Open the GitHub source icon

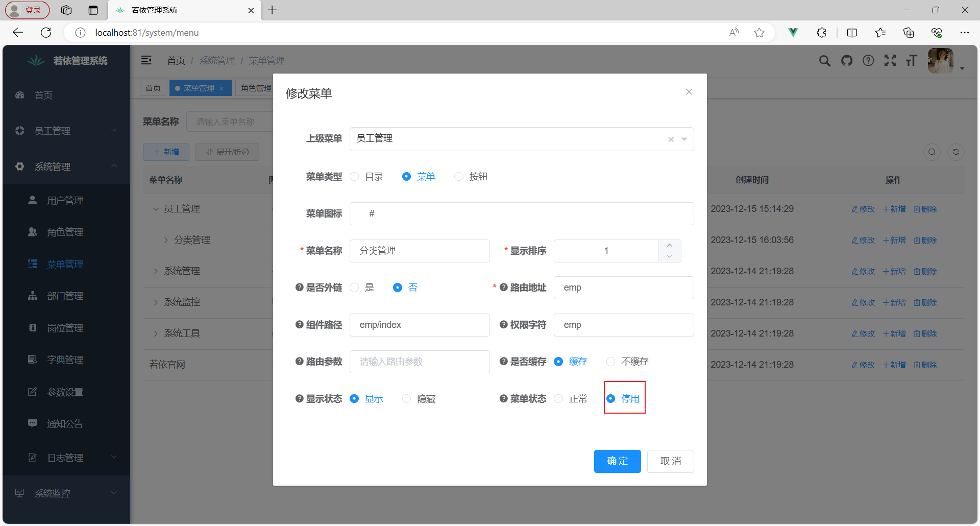pyautogui.click(x=847, y=61)
